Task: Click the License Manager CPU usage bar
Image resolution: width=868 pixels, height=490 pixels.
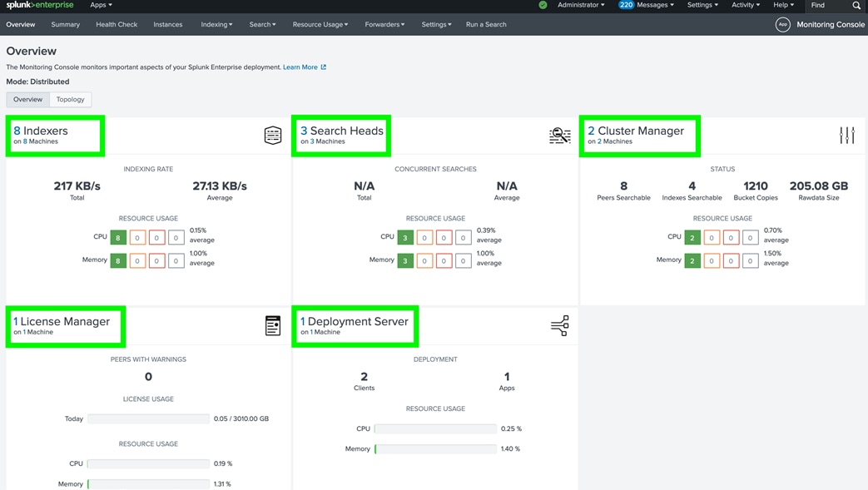Action: click(x=148, y=464)
